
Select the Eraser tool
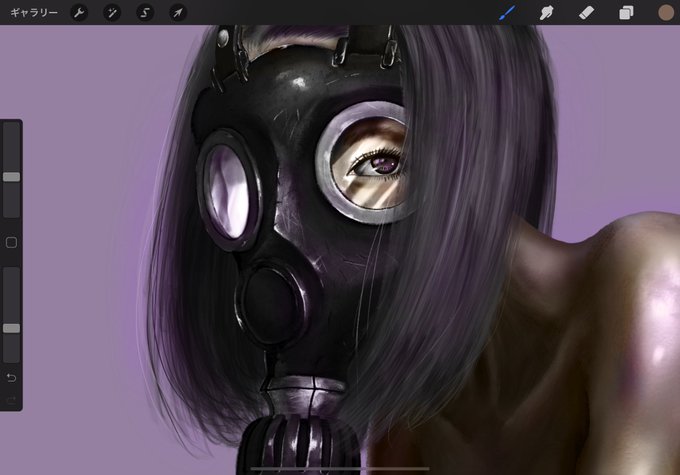[586, 13]
